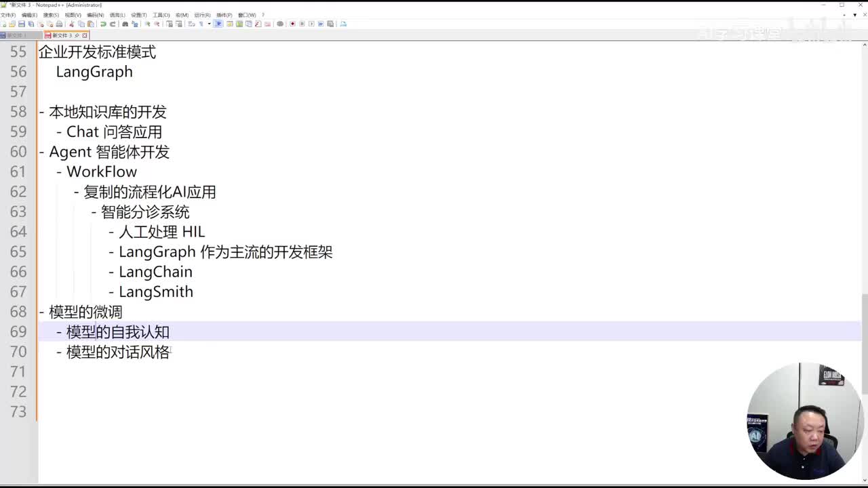Screen dimensions: 868x488
Task: Click the Replace toolbar icon
Action: (134, 24)
